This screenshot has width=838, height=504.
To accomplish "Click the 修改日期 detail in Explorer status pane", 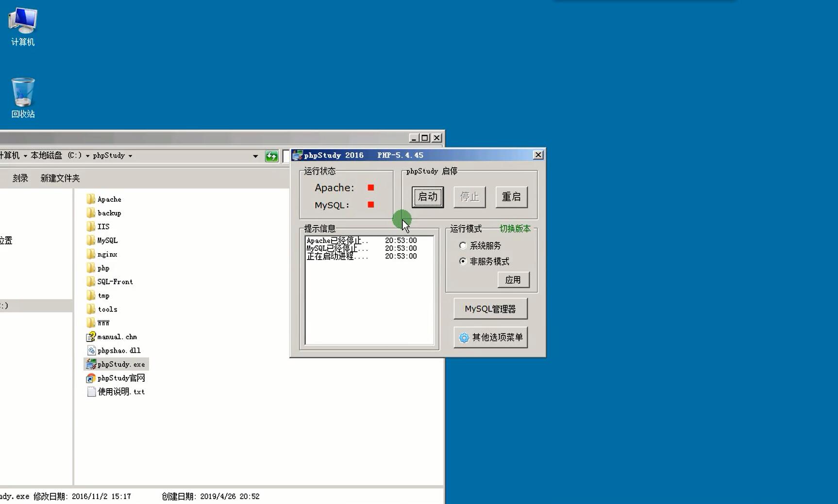I will [x=82, y=496].
